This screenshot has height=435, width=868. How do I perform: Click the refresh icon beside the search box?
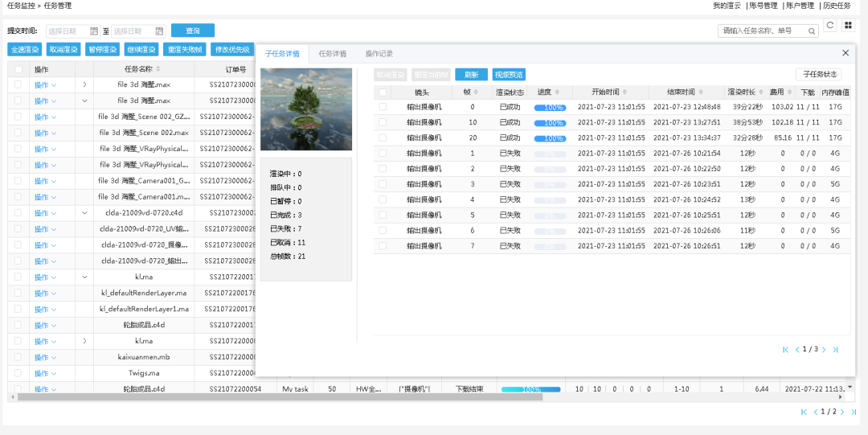[x=830, y=26]
